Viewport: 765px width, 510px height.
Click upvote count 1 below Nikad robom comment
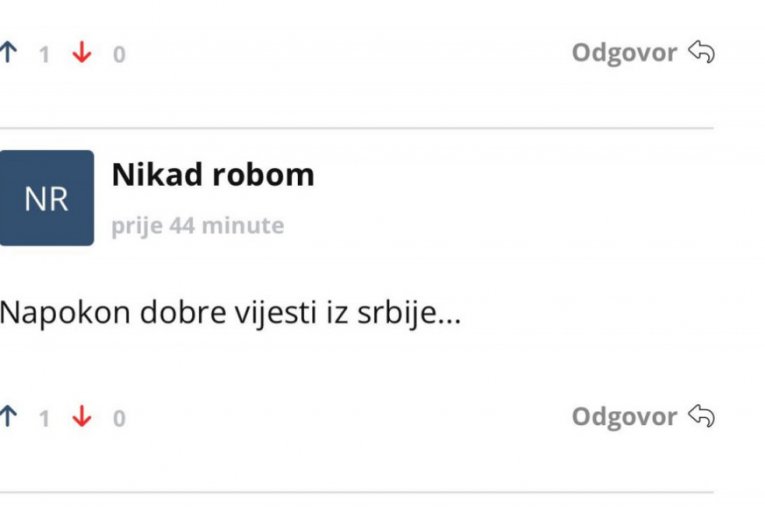click(44, 419)
